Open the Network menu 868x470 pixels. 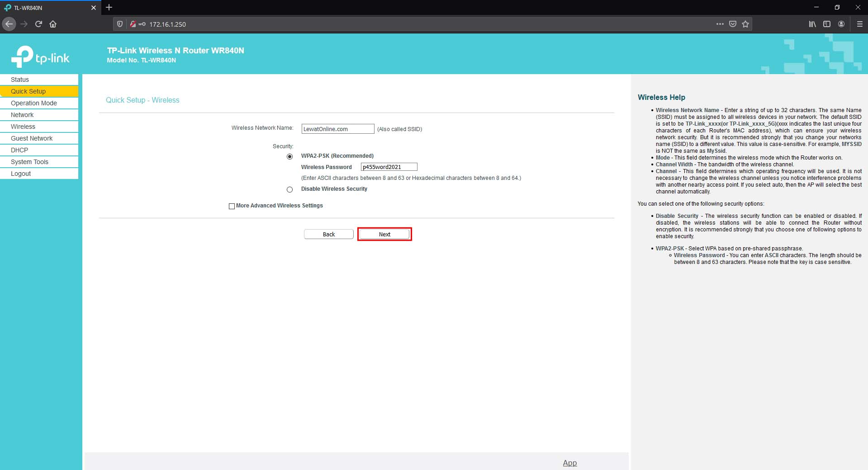pyautogui.click(x=39, y=115)
